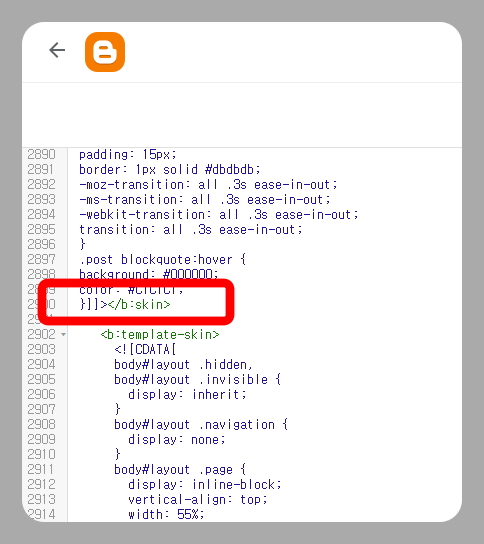Select line number 2890 in gutter

coord(41,154)
